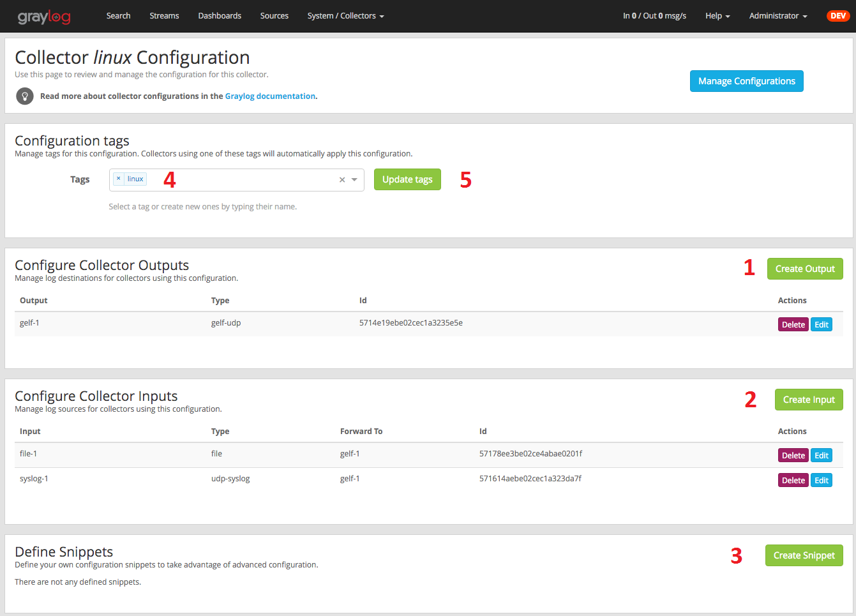Edit the gelf-1 output

(x=822, y=324)
